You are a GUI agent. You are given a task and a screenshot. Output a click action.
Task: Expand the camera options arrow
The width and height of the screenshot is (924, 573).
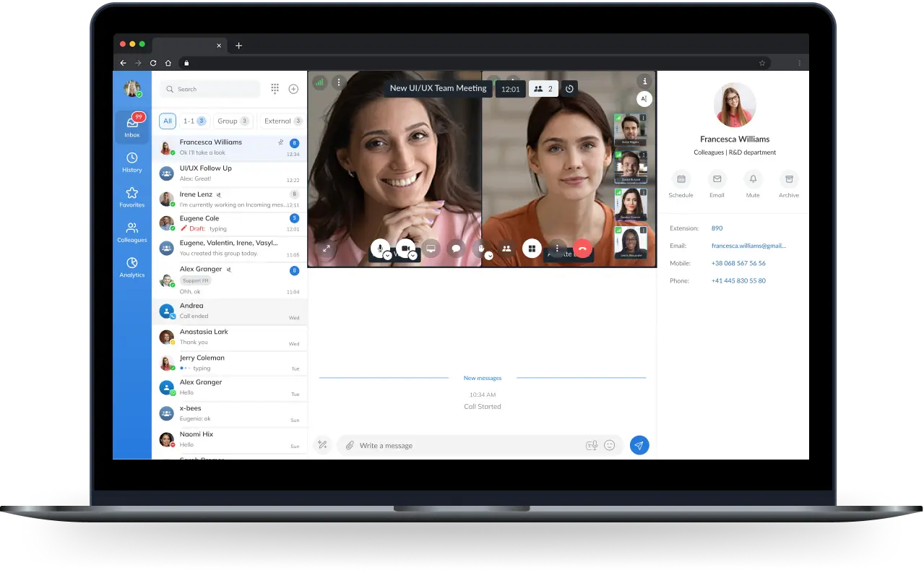[413, 256]
